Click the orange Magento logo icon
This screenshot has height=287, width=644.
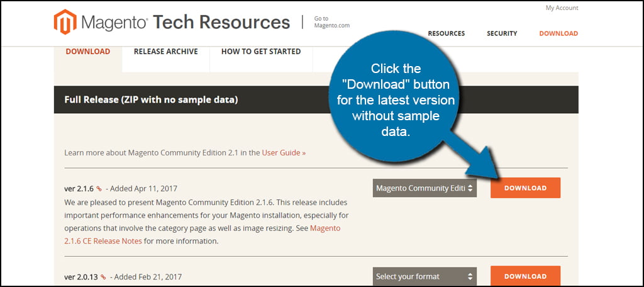pos(65,22)
